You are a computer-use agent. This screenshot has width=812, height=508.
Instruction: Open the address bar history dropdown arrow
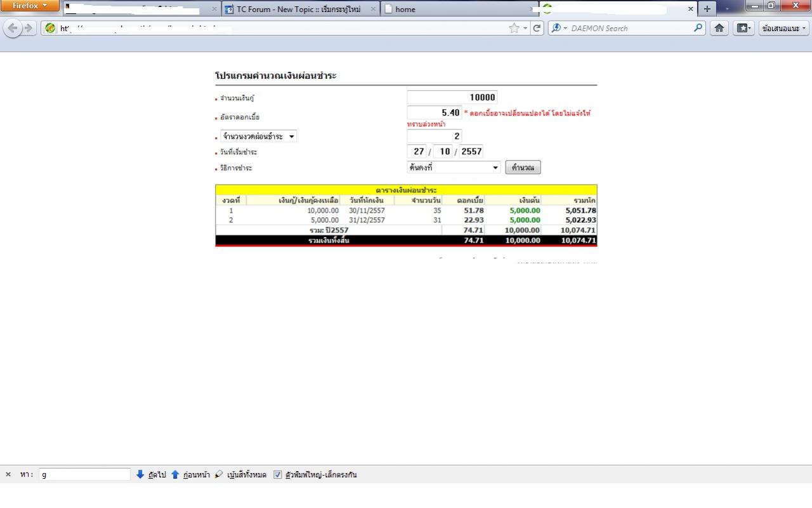(x=525, y=28)
